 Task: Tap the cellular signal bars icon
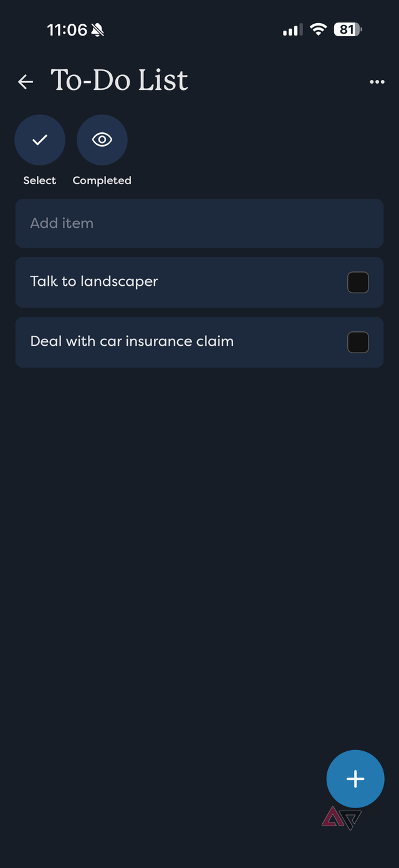pyautogui.click(x=292, y=29)
